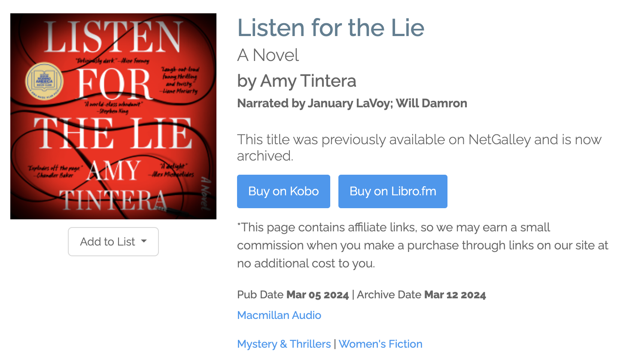Click the Stephen King quote on the cover

[113, 107]
